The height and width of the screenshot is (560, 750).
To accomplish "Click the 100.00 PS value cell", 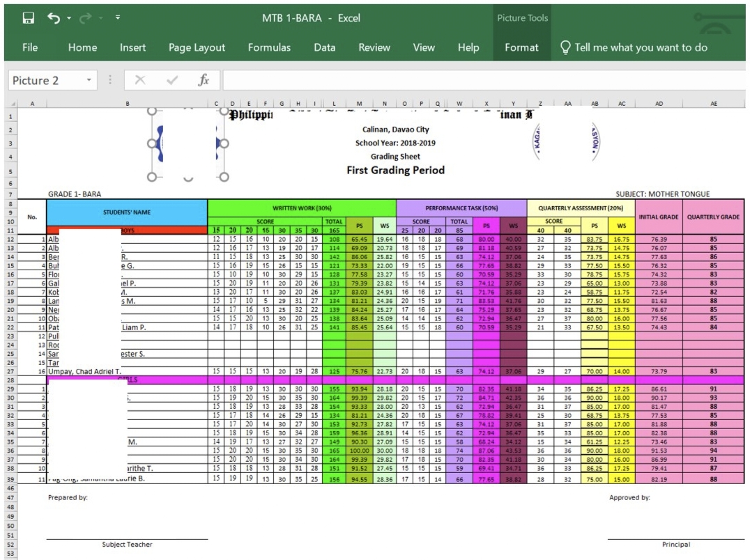I will click(x=359, y=451).
